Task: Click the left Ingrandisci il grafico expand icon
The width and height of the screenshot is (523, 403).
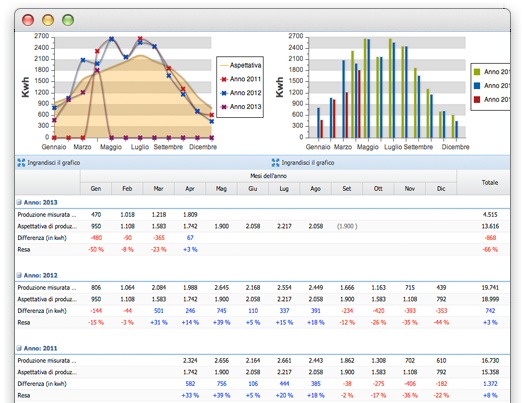Action: pyautogui.click(x=21, y=163)
